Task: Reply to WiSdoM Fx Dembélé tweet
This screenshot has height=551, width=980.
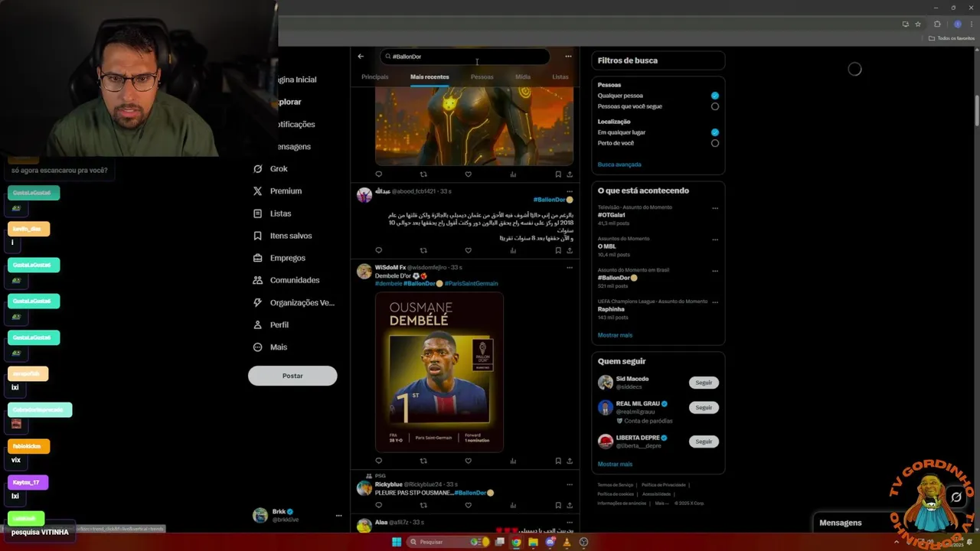Action: click(x=378, y=461)
